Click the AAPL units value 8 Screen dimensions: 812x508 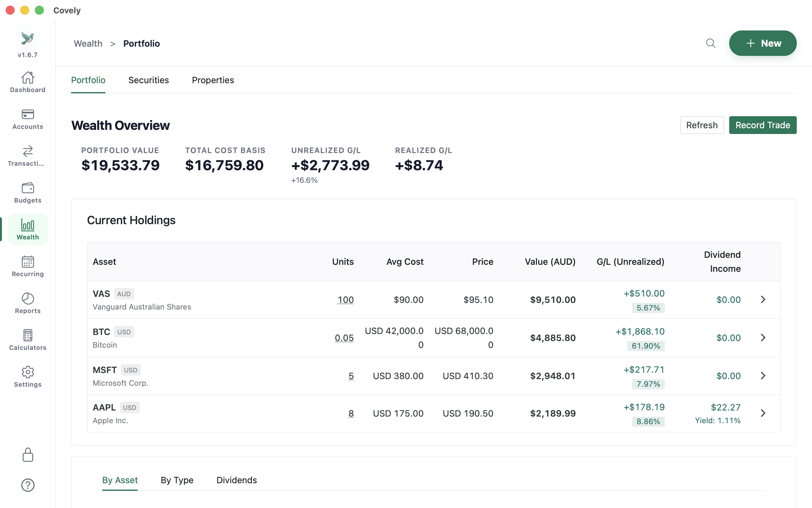pos(351,413)
